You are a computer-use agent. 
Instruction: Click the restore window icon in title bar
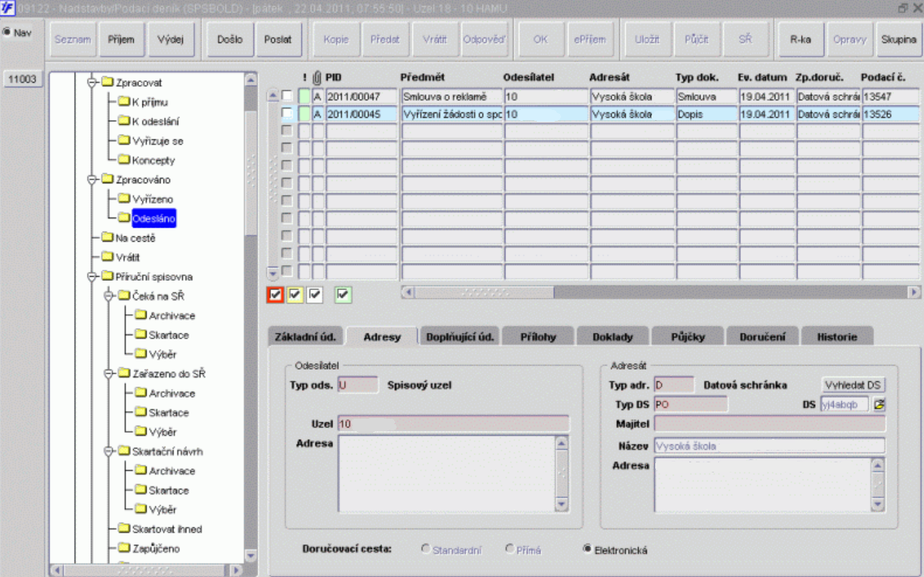pos(903,9)
